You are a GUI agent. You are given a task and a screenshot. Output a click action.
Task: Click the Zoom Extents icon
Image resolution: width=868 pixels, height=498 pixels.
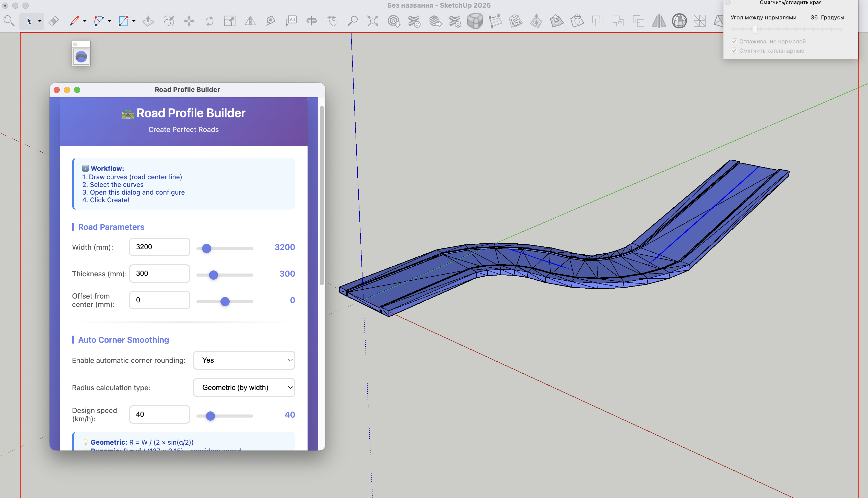[373, 21]
